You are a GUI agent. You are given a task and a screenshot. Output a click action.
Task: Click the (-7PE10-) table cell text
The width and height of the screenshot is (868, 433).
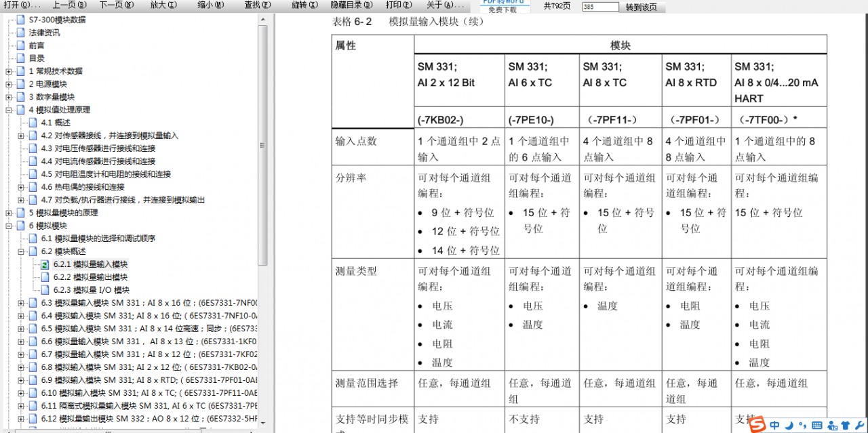click(x=531, y=120)
